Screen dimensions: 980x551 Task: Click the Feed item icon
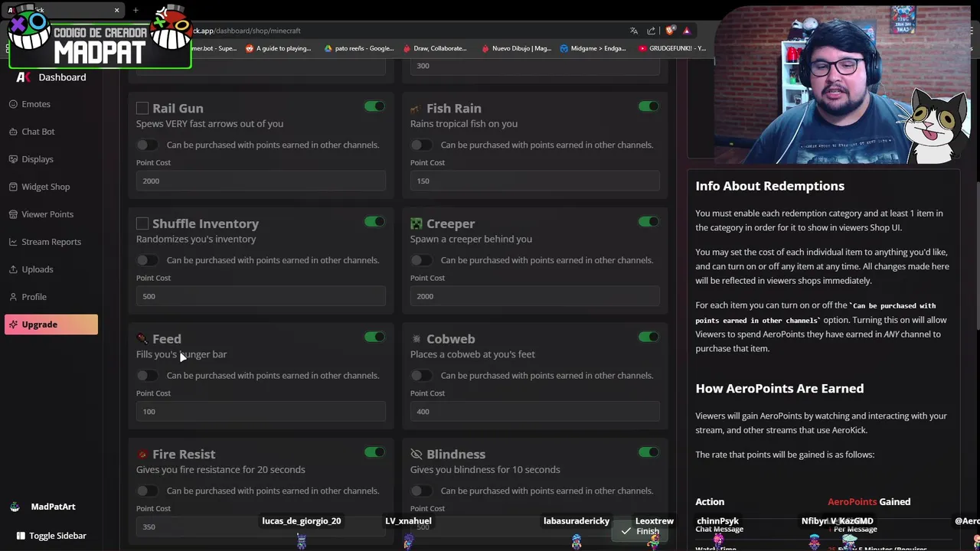tap(142, 338)
